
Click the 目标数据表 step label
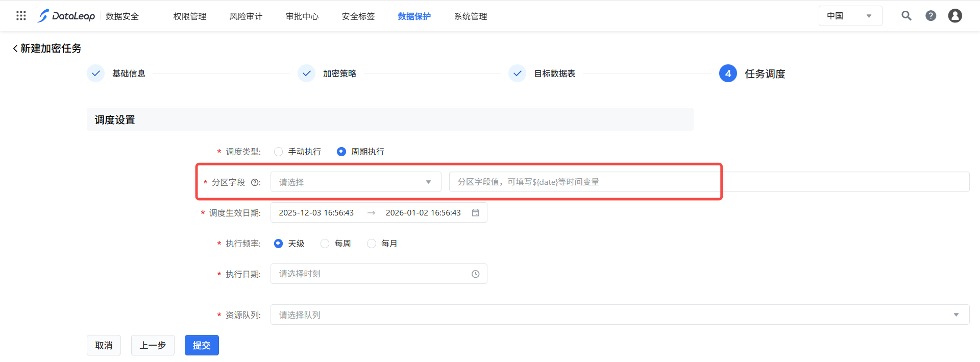point(554,74)
